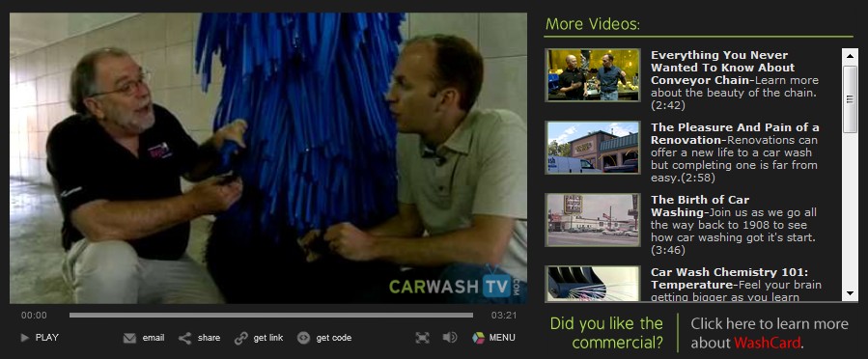Screen dimensions: 868x359
Task: Click the get link chain icon
Action: pos(240,338)
